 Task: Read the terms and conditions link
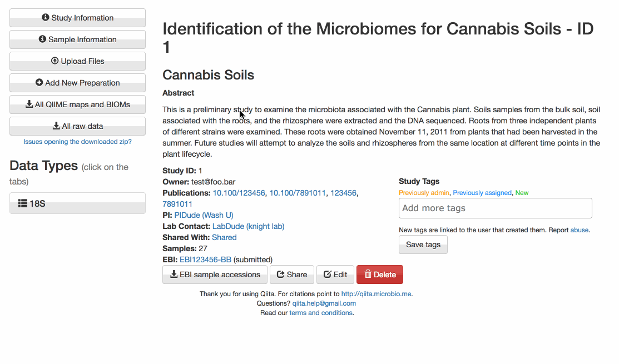(320, 313)
